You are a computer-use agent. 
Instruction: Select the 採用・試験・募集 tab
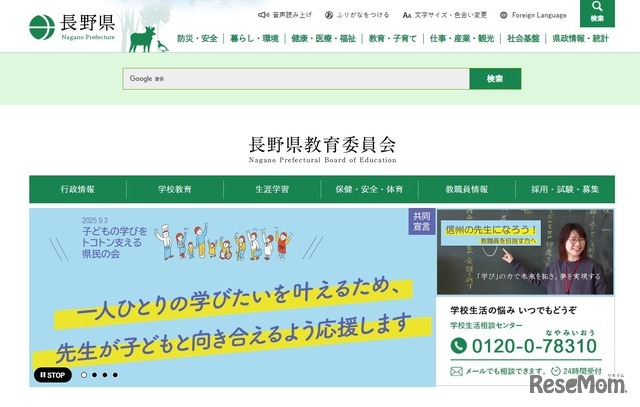tap(565, 189)
